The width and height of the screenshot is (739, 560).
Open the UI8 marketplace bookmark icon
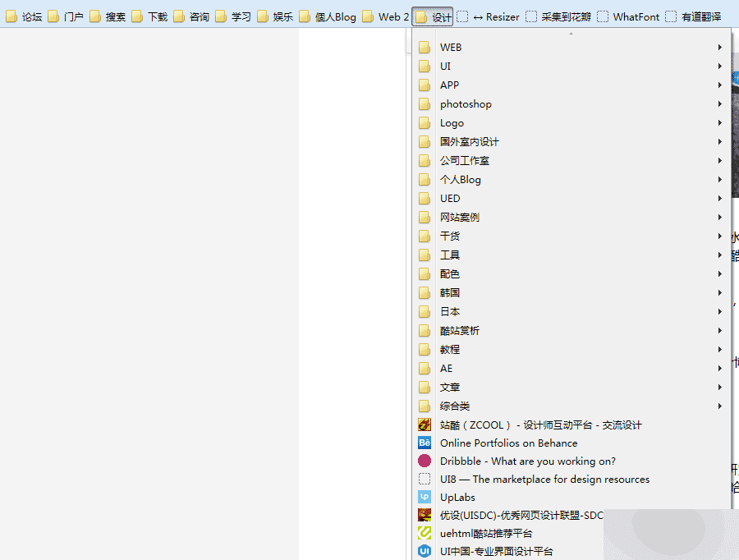425,479
